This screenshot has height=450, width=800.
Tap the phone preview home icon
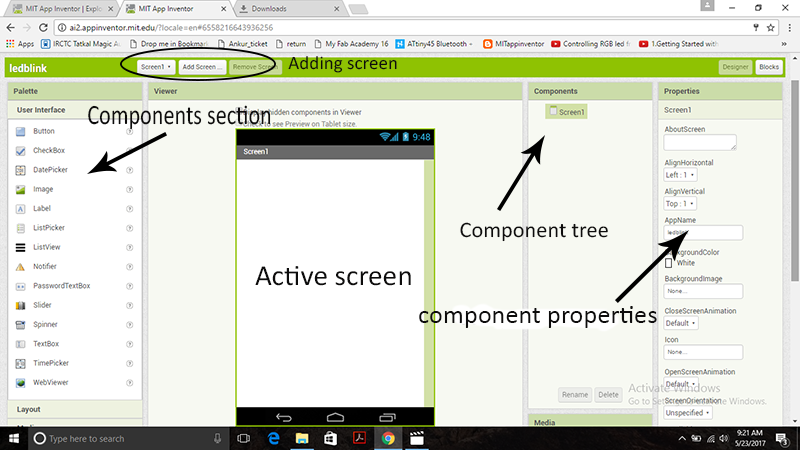[x=335, y=418]
